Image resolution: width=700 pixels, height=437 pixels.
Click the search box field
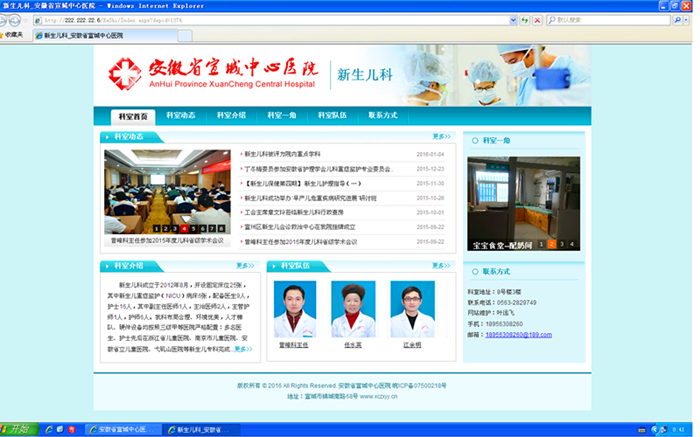609,20
